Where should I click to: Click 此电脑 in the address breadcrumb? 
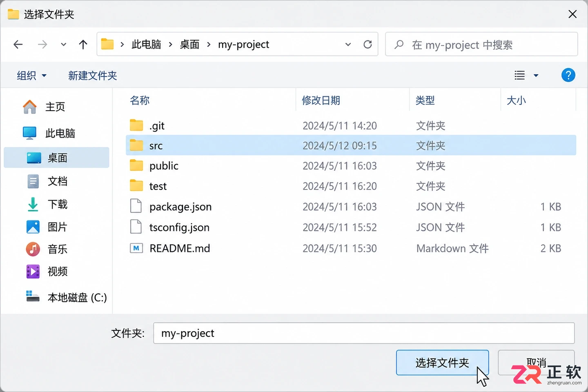pyautogui.click(x=146, y=44)
